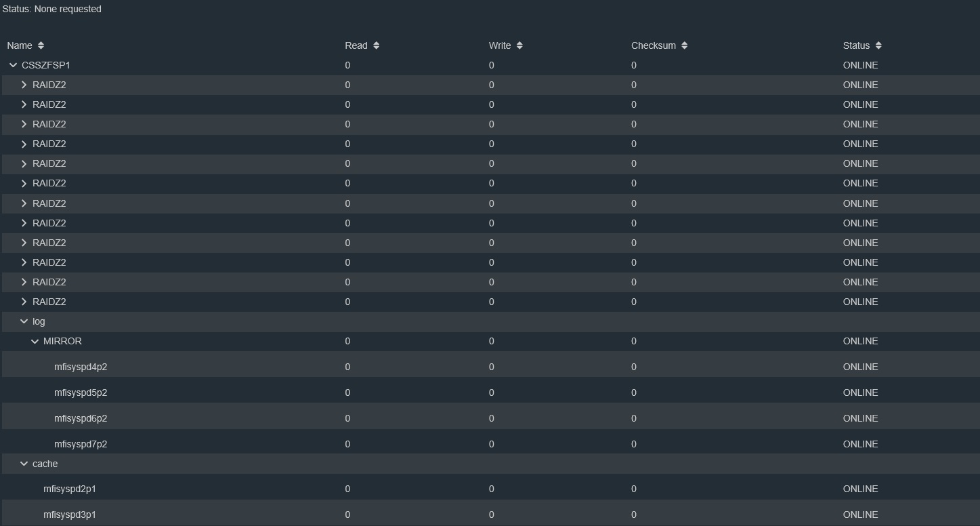Expand the last RAIDZ2 vdev above log
This screenshot has height=526, width=980.
[x=24, y=302]
